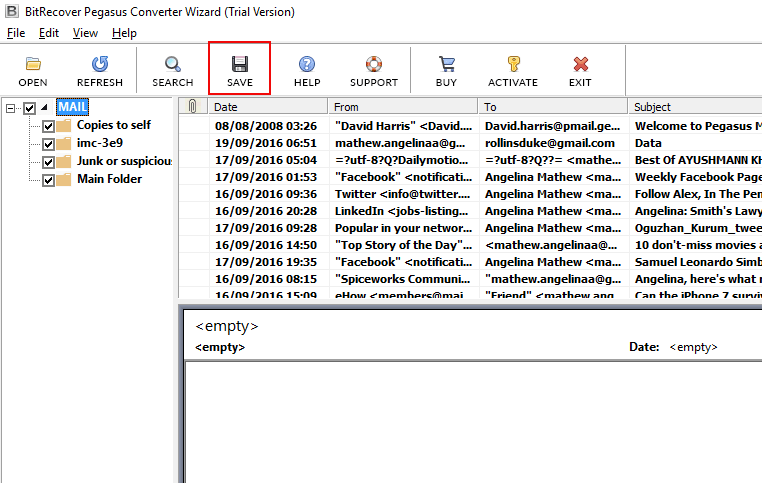762x483 pixels.
Task: Click the OPEN folder toolbar icon
Action: tap(33, 64)
